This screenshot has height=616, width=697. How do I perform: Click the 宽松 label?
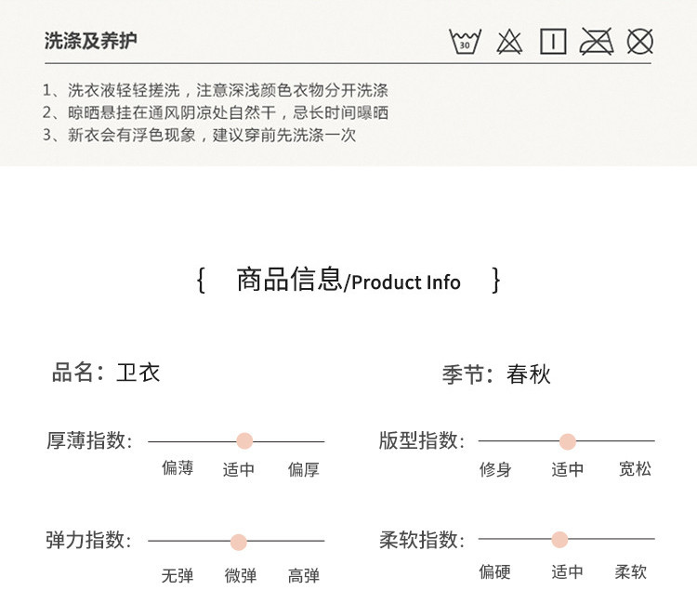pyautogui.click(x=636, y=468)
